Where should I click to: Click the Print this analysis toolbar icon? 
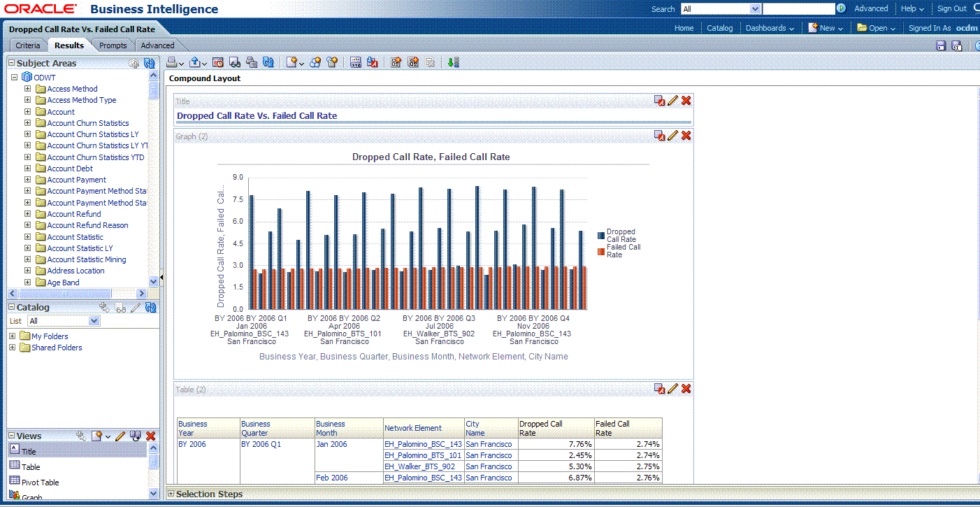click(171, 62)
